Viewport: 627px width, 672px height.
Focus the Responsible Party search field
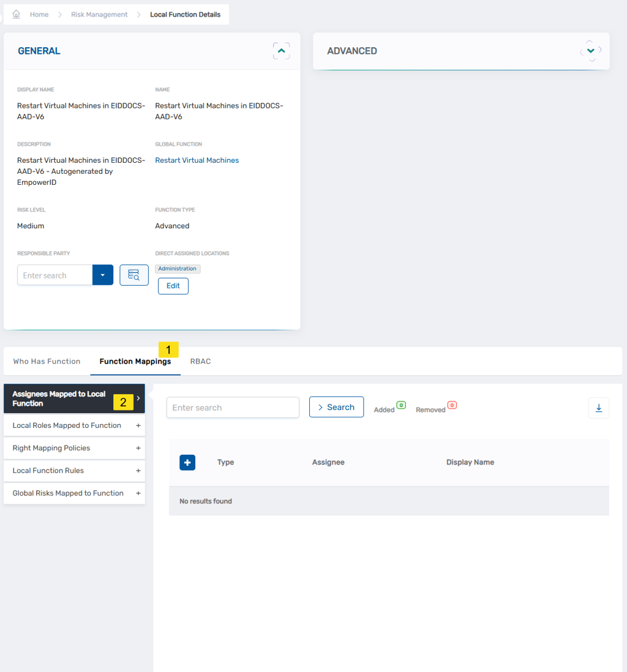(x=55, y=275)
